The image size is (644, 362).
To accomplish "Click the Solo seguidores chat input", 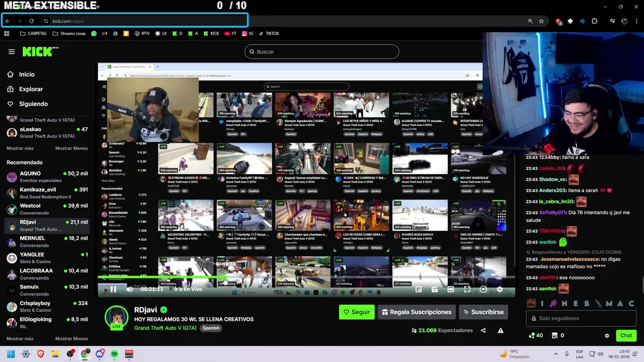I will 581,318.
